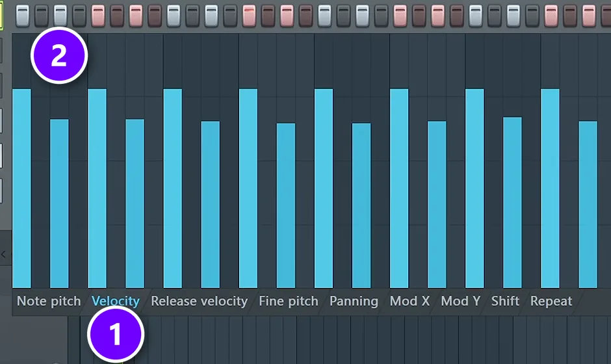This screenshot has width=611, height=364.
Task: Toggle step 25 in the step sequencer
Action: click(476, 16)
